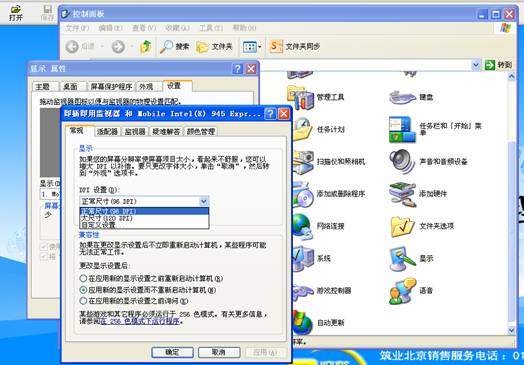Select 在应用新的显示设置之前重新启动计算机 radio button
The height and width of the screenshot is (365, 524).
(x=83, y=278)
